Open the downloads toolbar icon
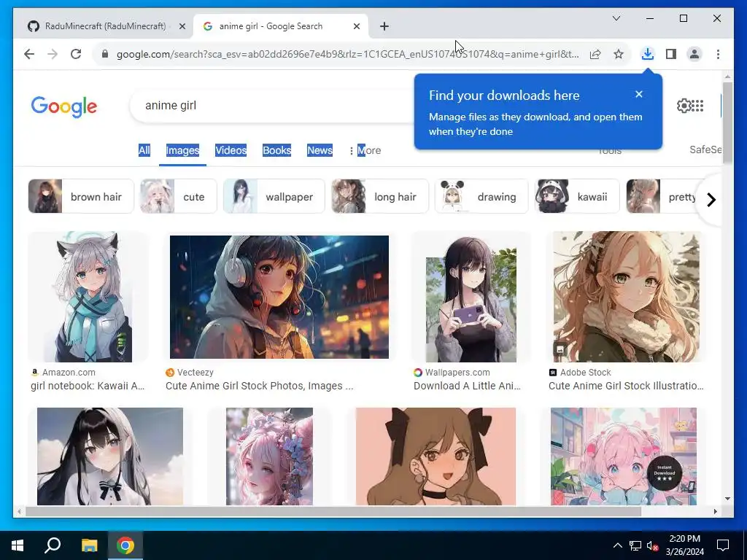The image size is (747, 560). tap(648, 54)
